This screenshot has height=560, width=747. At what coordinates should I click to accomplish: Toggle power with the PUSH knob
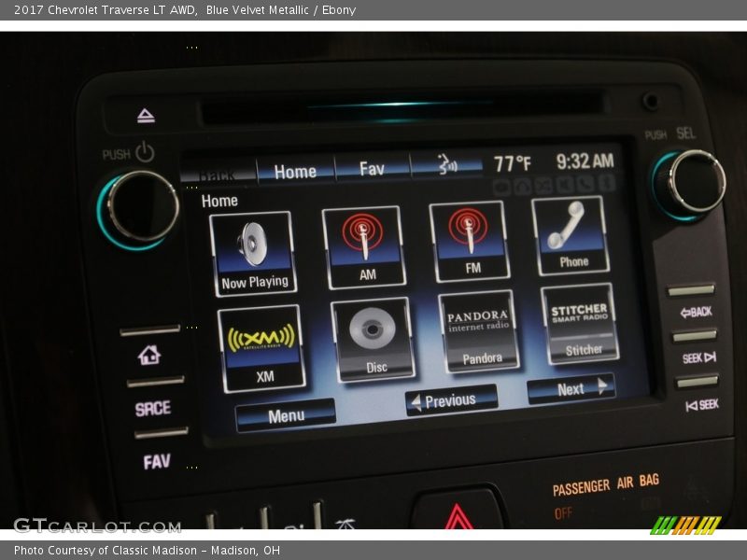140,208
